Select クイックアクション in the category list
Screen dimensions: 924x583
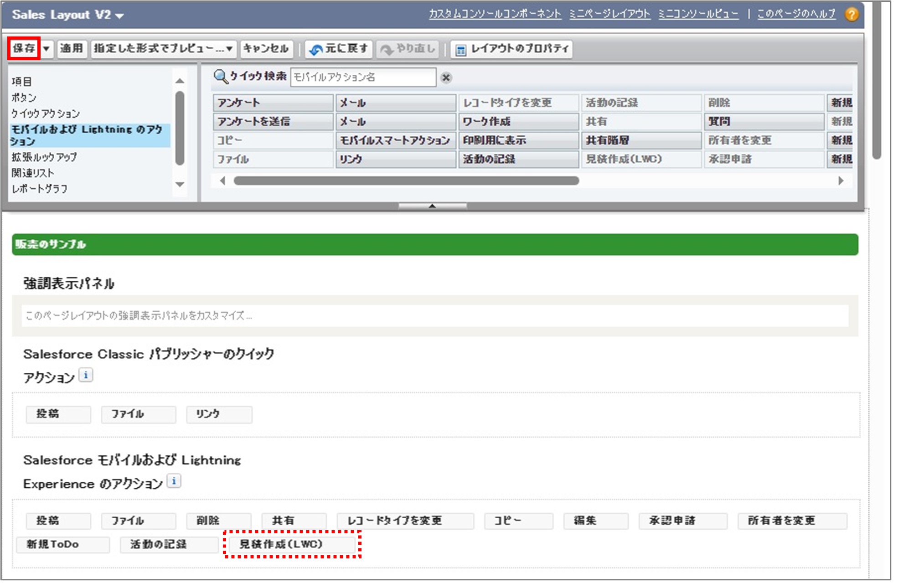pyautogui.click(x=46, y=113)
